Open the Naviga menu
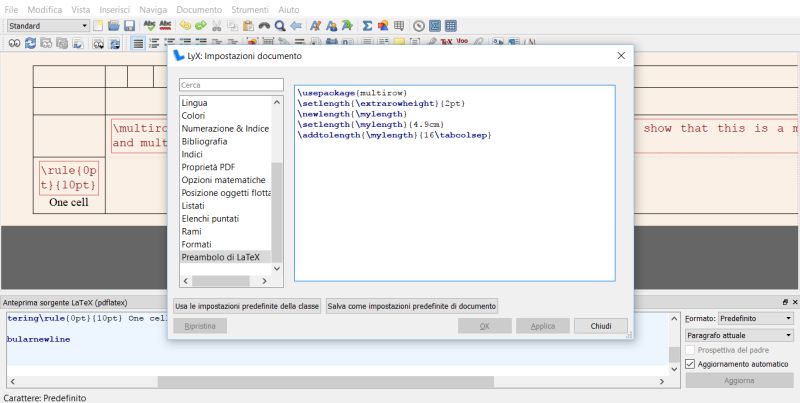This screenshot has width=800, height=403. tap(153, 10)
